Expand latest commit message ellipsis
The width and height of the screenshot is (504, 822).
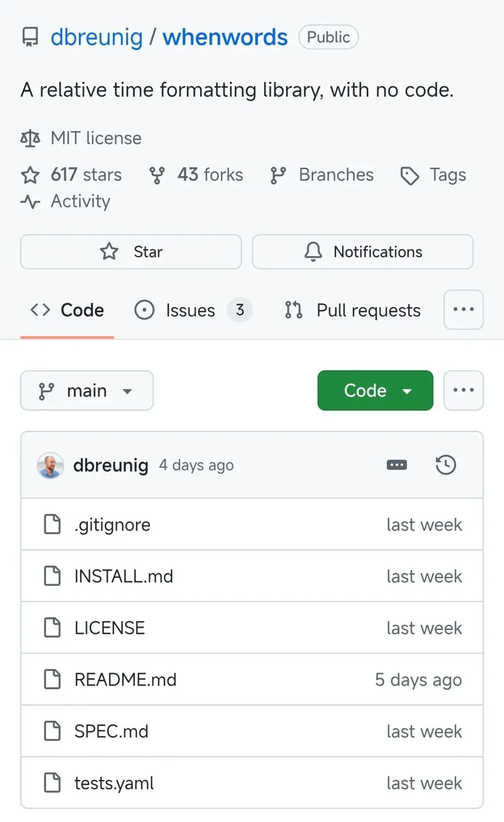(x=397, y=465)
